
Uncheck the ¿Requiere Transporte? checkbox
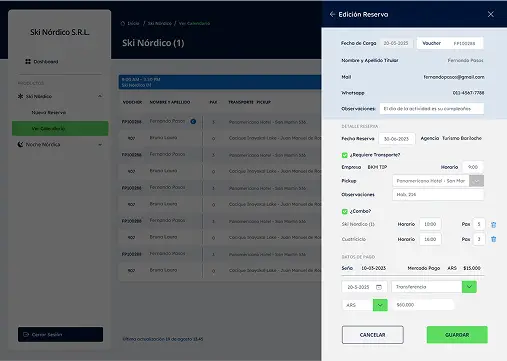tap(345, 155)
